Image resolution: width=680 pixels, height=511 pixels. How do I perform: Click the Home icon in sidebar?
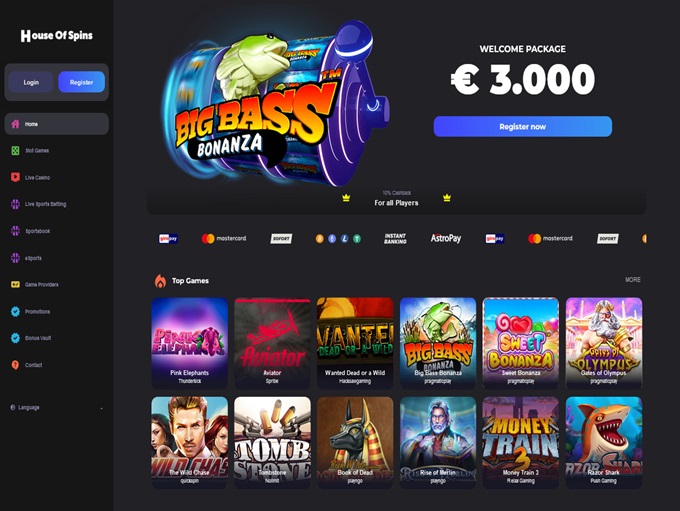point(15,124)
